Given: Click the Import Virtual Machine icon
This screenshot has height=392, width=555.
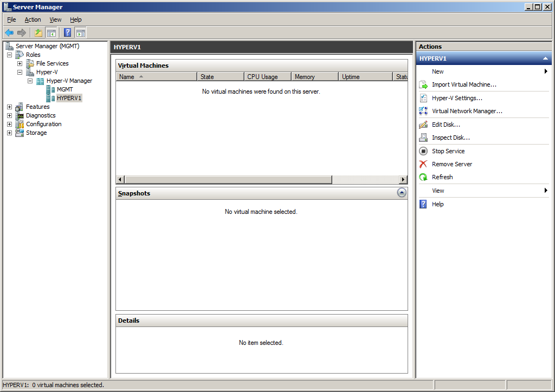Looking at the screenshot, I should tap(423, 85).
